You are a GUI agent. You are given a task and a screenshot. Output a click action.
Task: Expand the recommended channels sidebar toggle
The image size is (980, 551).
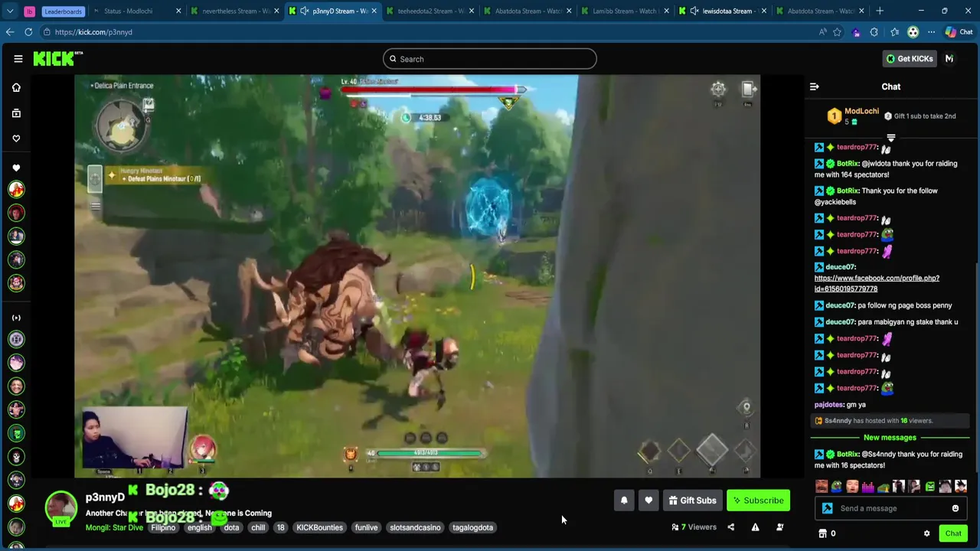[x=16, y=318]
